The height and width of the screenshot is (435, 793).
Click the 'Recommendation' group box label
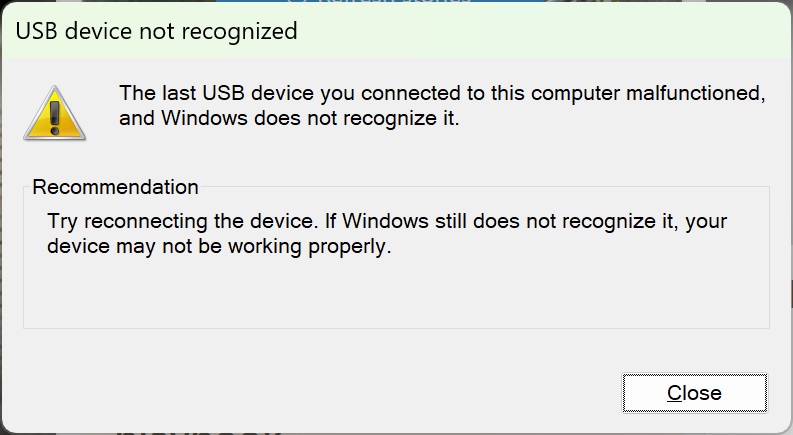(x=115, y=187)
